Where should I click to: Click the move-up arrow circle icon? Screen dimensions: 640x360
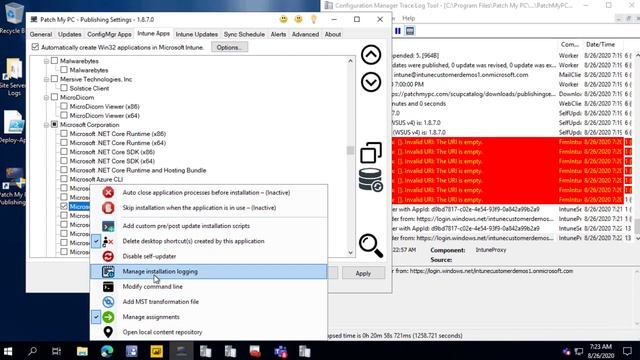pos(371,55)
